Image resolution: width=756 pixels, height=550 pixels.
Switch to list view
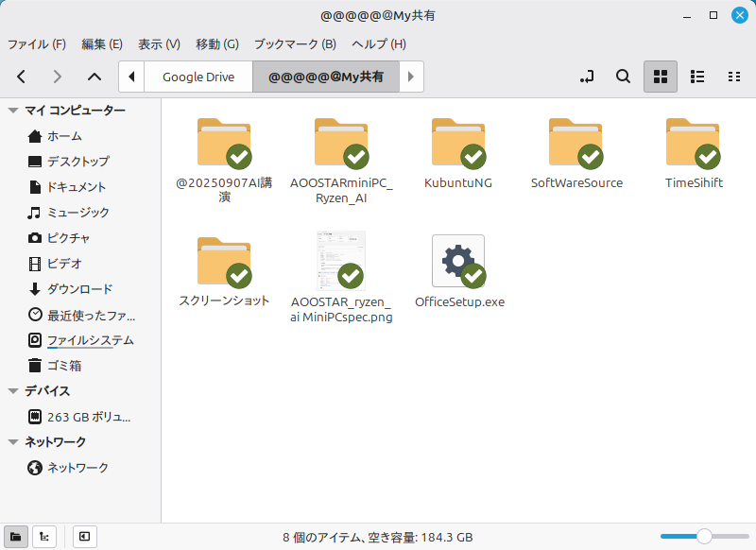[x=697, y=77]
